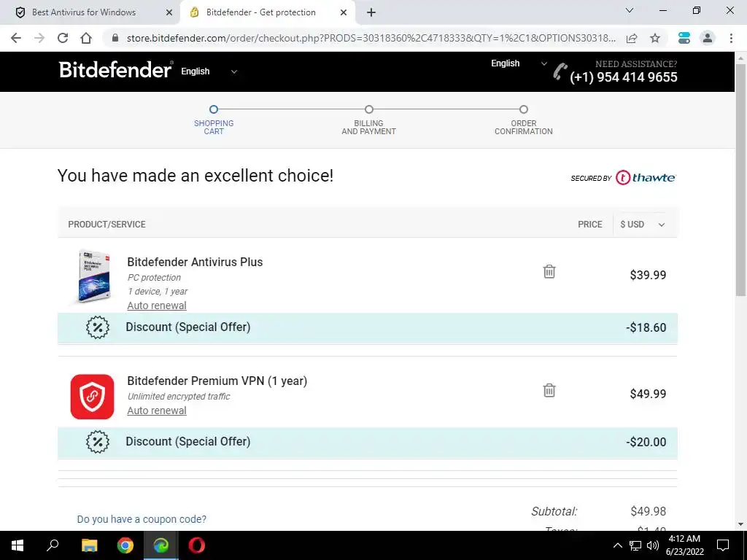Open Chrome from the taskbar

[x=125, y=545]
